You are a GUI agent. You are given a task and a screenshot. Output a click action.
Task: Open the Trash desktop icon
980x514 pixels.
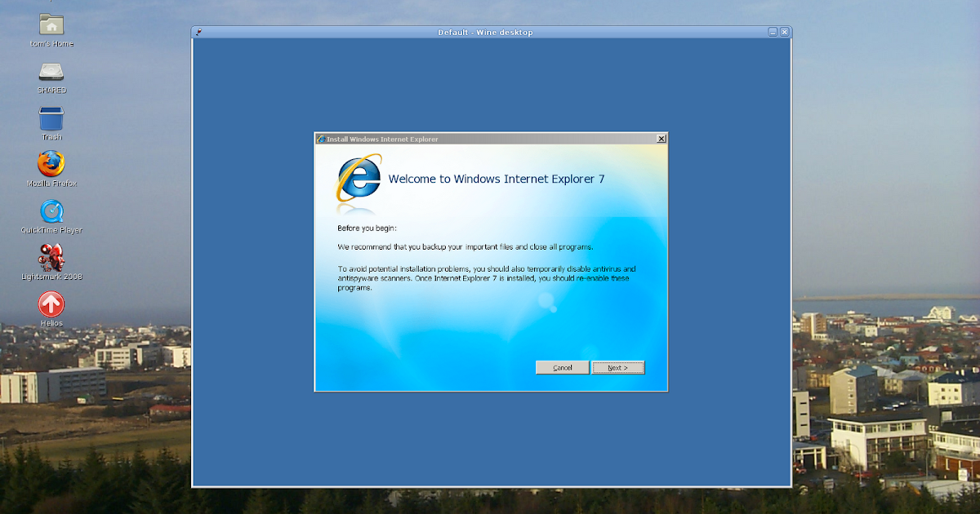(x=51, y=119)
